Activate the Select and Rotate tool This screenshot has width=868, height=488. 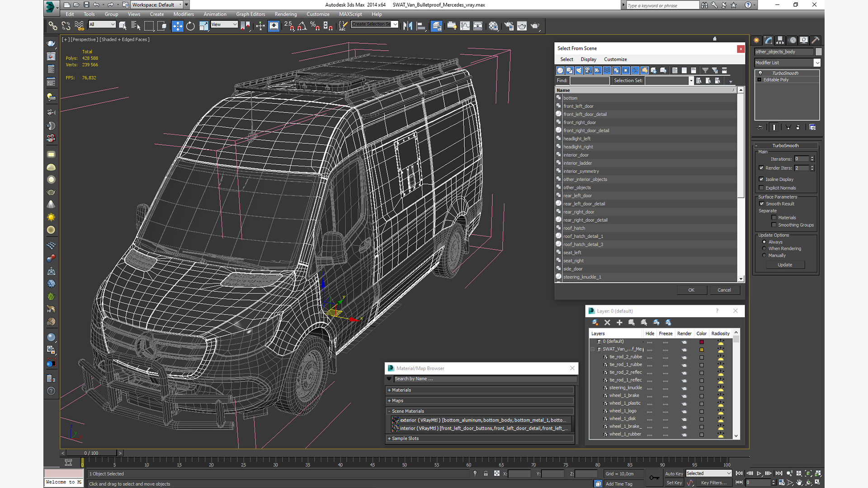190,26
